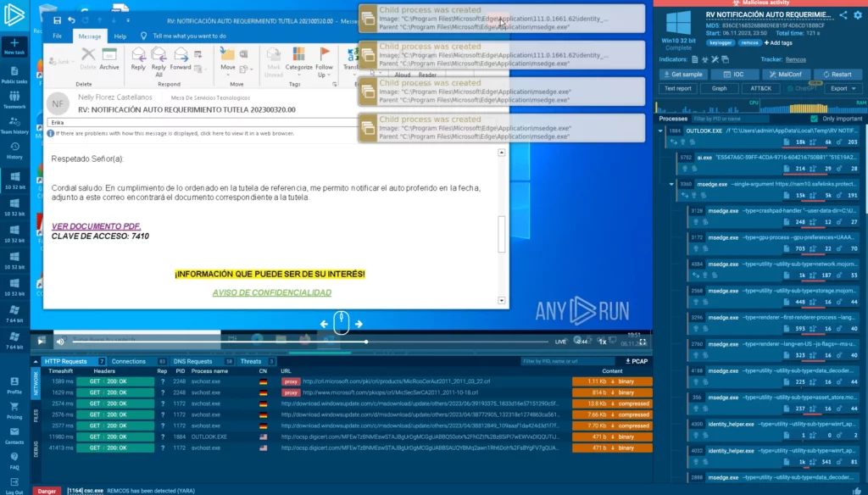Mute the video using speaker icon

click(59, 342)
